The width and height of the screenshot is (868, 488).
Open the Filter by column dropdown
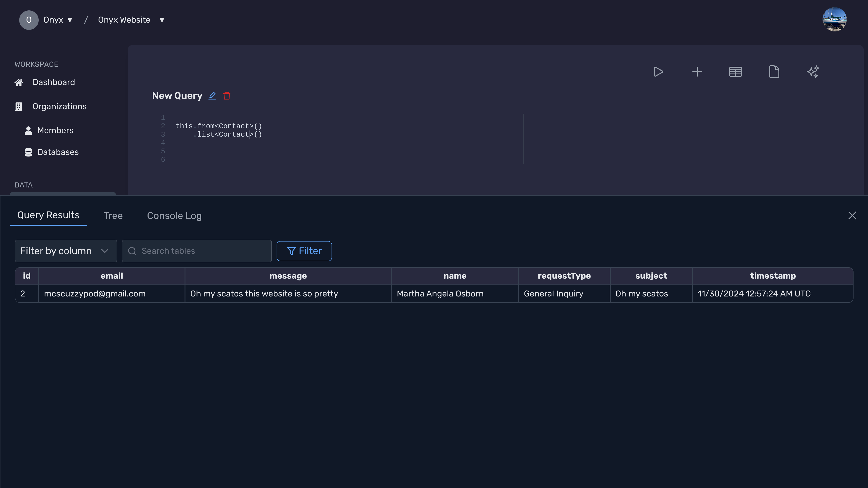pos(66,251)
